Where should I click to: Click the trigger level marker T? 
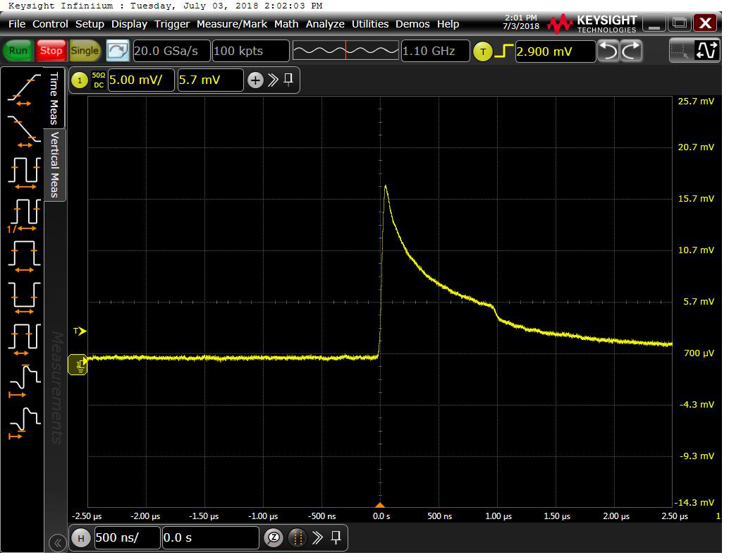(x=80, y=331)
